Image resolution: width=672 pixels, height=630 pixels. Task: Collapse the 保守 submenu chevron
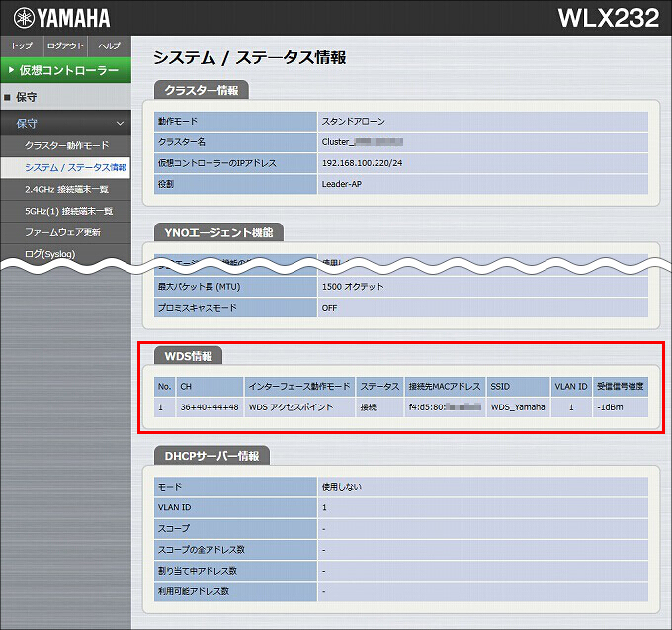[x=120, y=124]
